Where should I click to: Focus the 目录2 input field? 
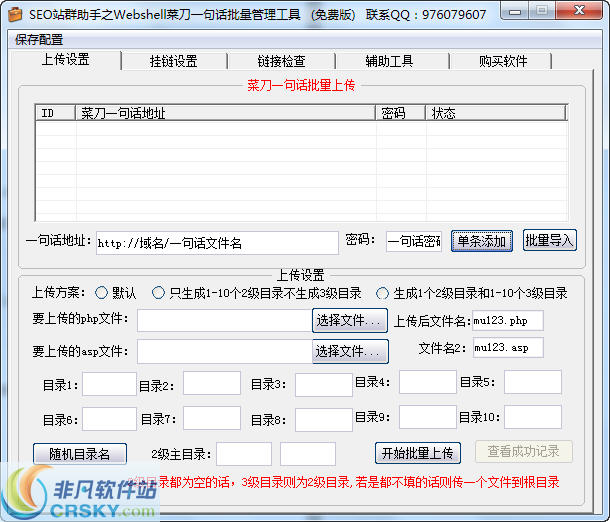(212, 383)
